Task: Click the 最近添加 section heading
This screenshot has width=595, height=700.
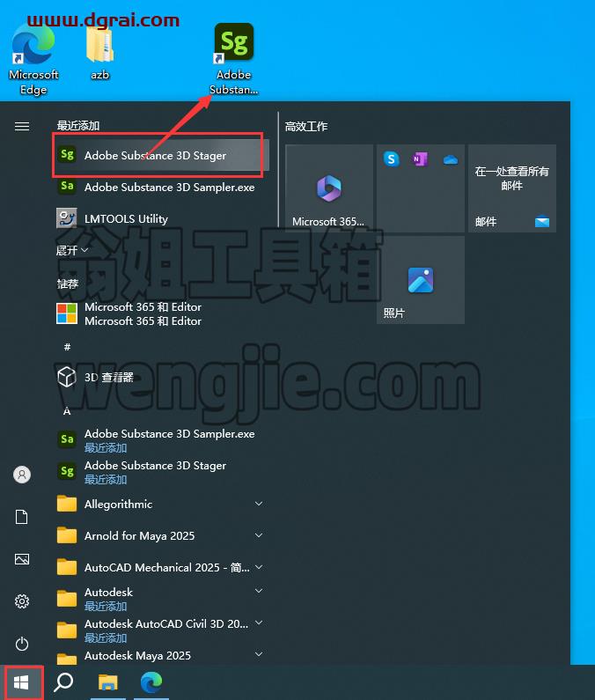Action: tap(78, 125)
